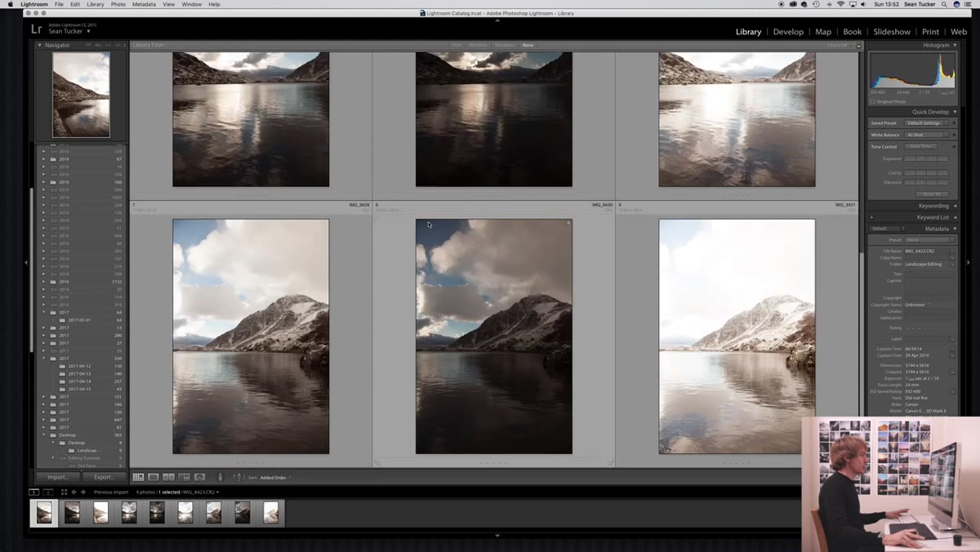Open the Sort Added Order dropdown

(x=275, y=477)
